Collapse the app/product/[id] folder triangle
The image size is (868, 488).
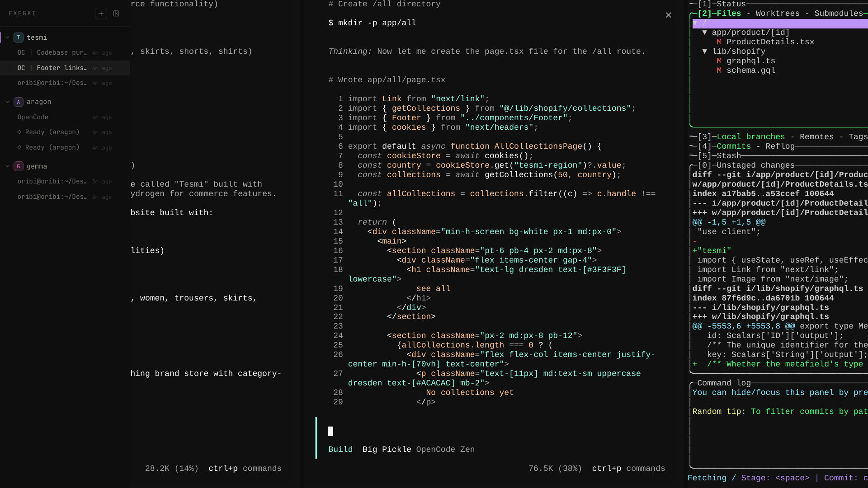(x=704, y=33)
